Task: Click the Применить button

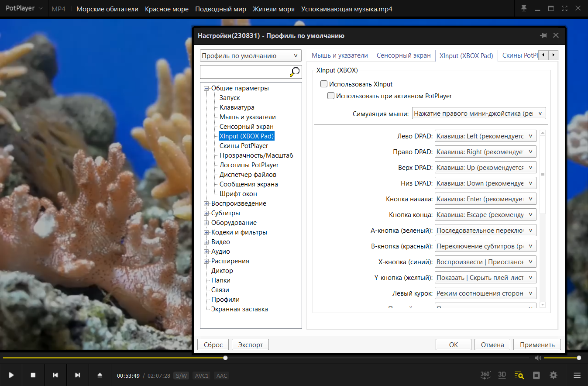Action: click(537, 345)
